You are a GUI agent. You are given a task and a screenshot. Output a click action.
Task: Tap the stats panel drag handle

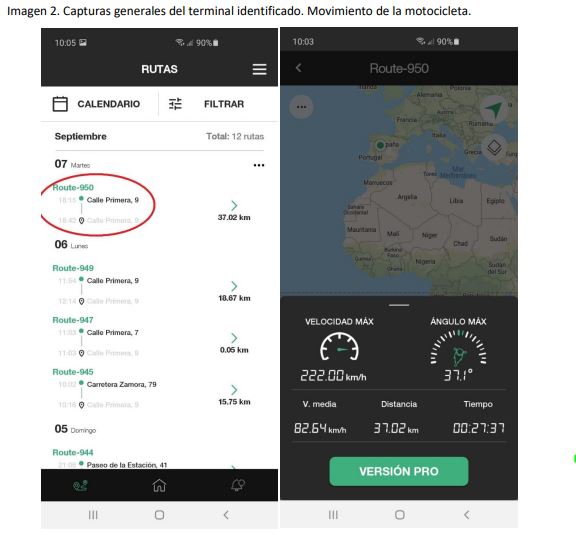coord(399,305)
